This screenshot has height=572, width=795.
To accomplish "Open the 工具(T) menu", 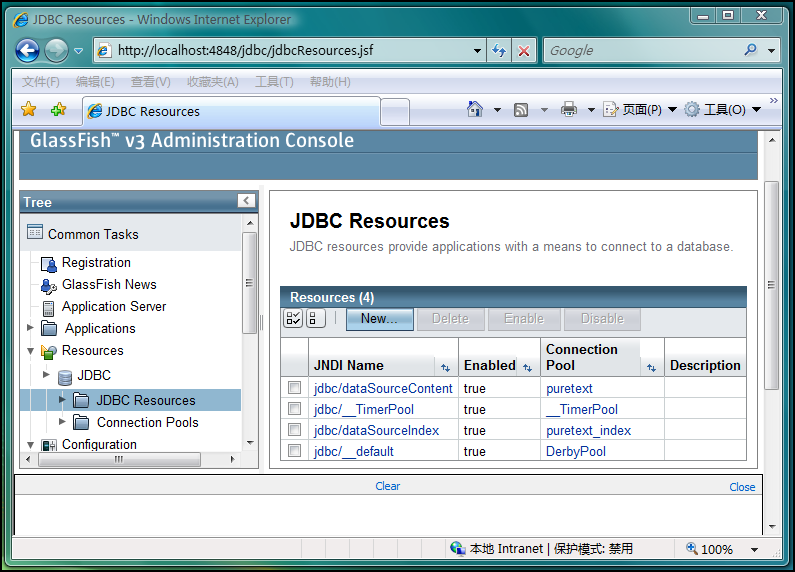I will 274,82.
